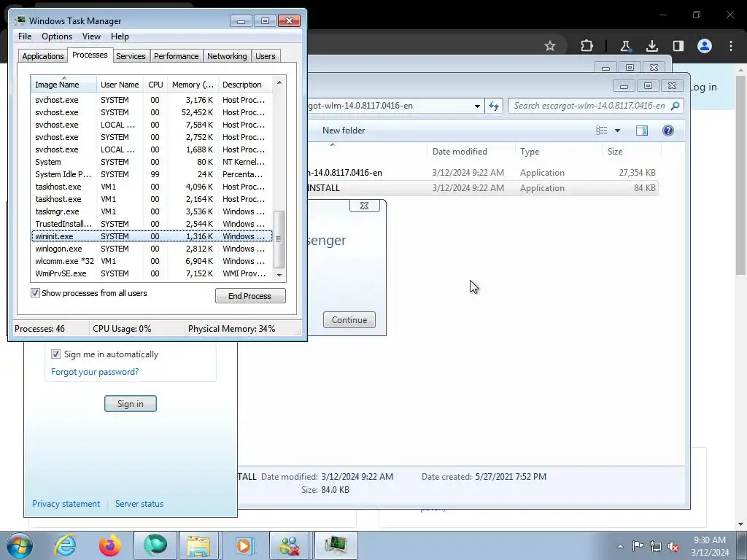Open Action Center flag tray icon
Viewport: 747px width, 560px height.
(638, 546)
